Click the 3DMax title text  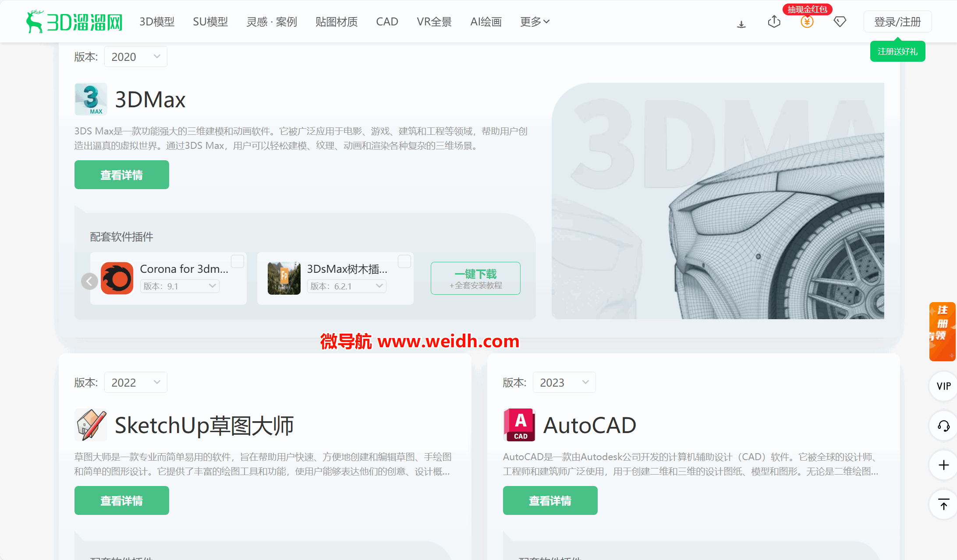tap(150, 99)
